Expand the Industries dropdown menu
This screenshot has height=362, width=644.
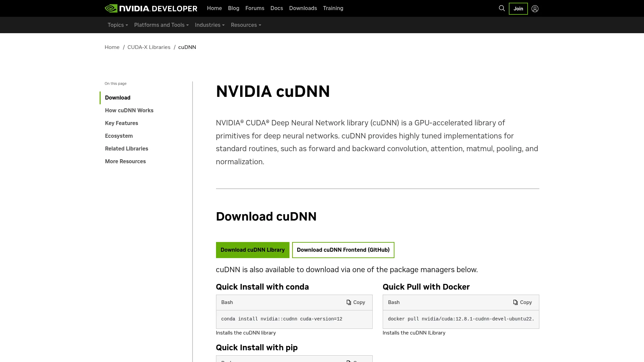pos(210,25)
